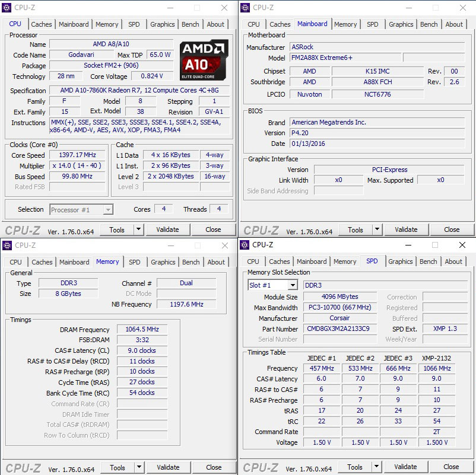The image size is (476, 475).
Task: Open the Bench tab in the Mainboard window
Action: [429, 24]
